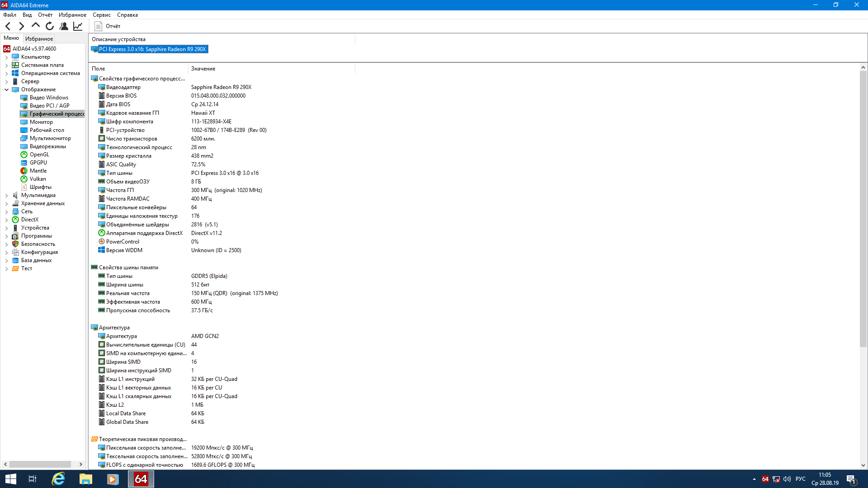Screen dimensions: 868x488
Task: Select the GPGPU tree item
Action: click(x=38, y=163)
